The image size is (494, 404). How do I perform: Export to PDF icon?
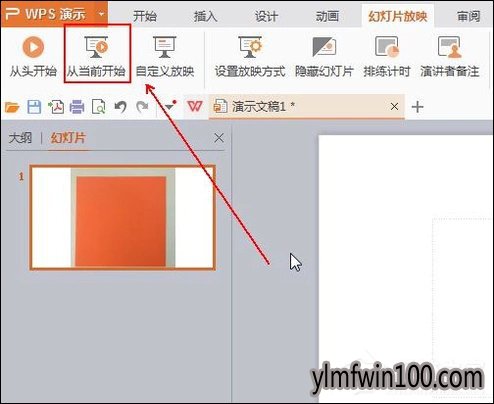point(56,107)
